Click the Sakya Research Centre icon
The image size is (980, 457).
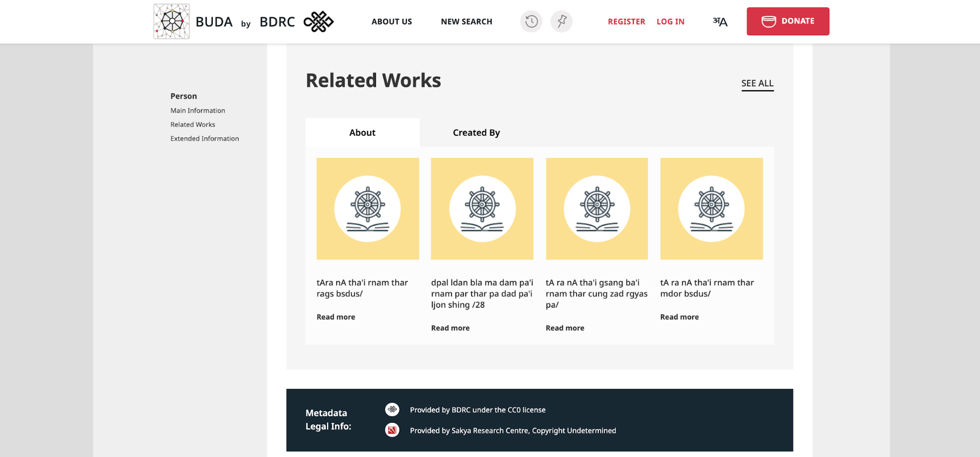click(392, 431)
